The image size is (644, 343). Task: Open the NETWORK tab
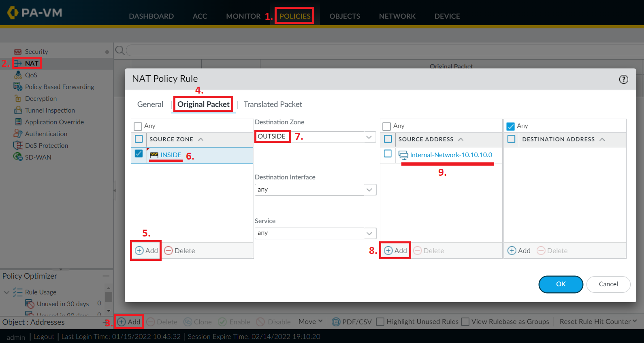[x=397, y=16]
